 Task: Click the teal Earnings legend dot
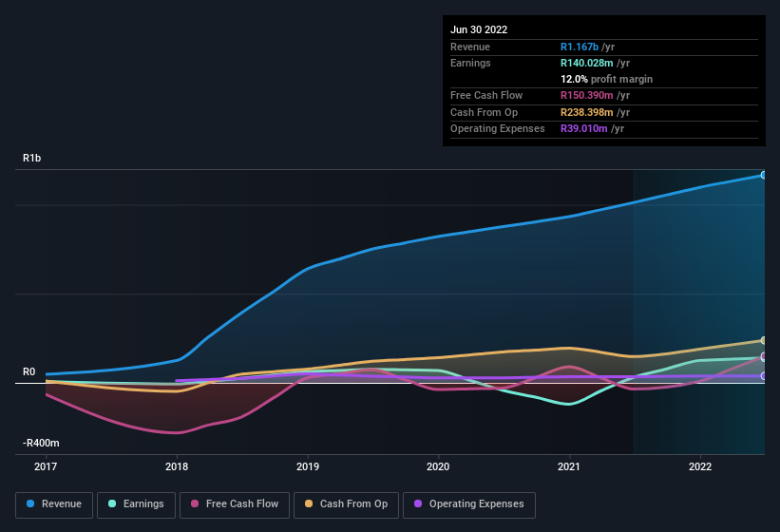pyautogui.click(x=113, y=503)
